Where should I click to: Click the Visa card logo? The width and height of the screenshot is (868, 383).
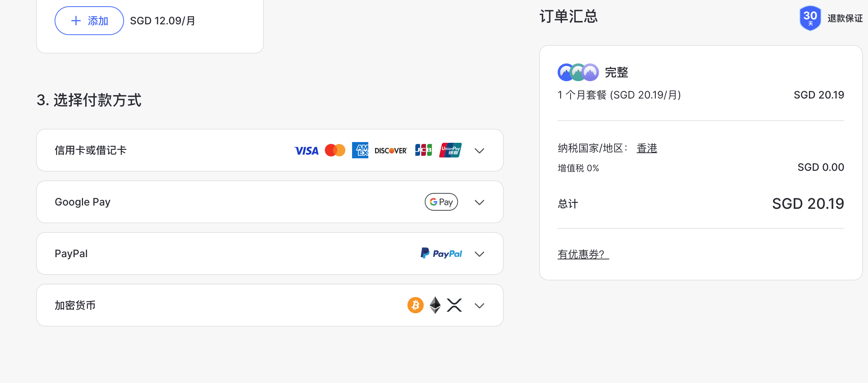coord(306,151)
